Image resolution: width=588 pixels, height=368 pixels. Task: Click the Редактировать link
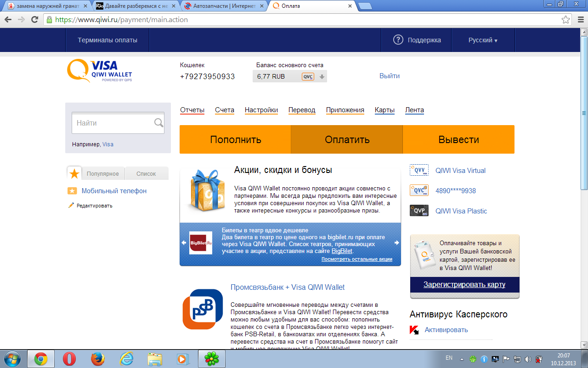pyautogui.click(x=94, y=206)
